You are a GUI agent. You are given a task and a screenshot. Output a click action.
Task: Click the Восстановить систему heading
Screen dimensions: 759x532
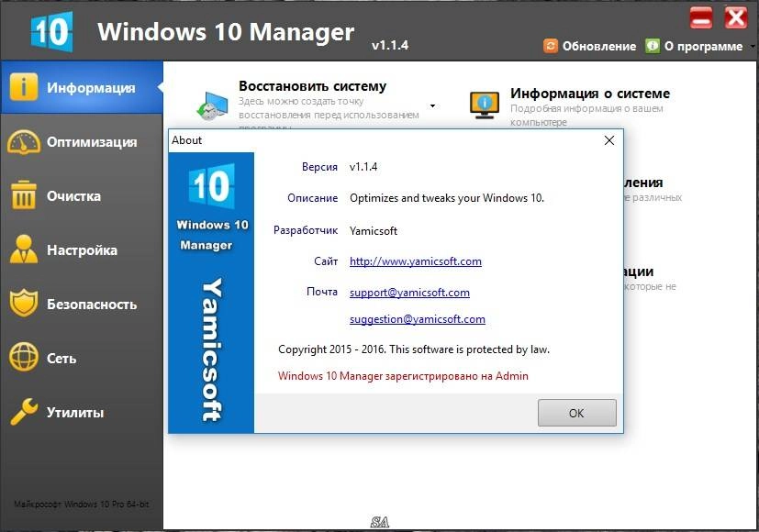[313, 86]
